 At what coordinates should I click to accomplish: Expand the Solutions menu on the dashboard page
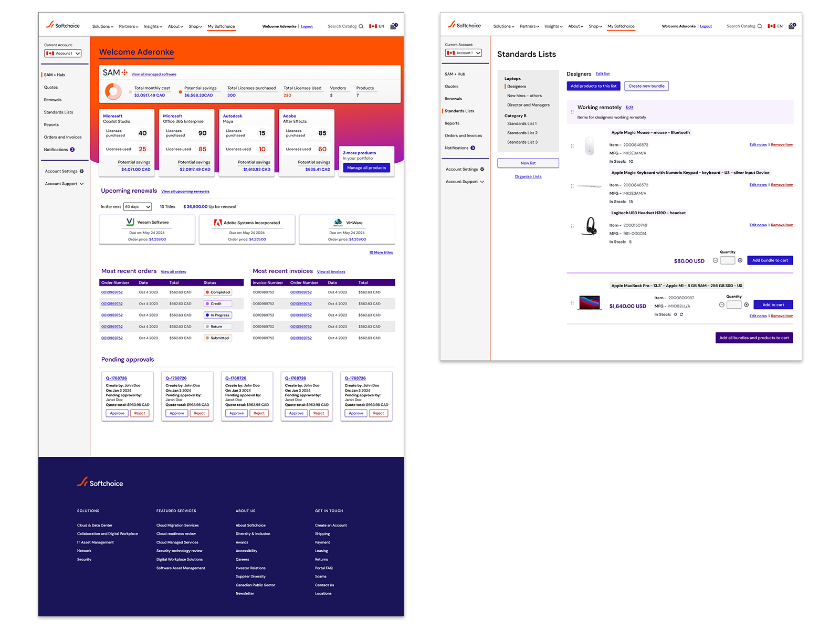(103, 26)
